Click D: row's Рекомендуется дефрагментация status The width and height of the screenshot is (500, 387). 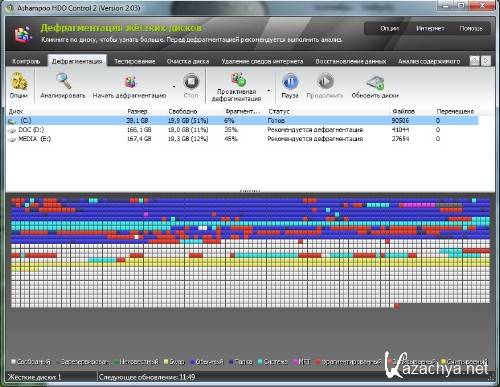click(315, 130)
